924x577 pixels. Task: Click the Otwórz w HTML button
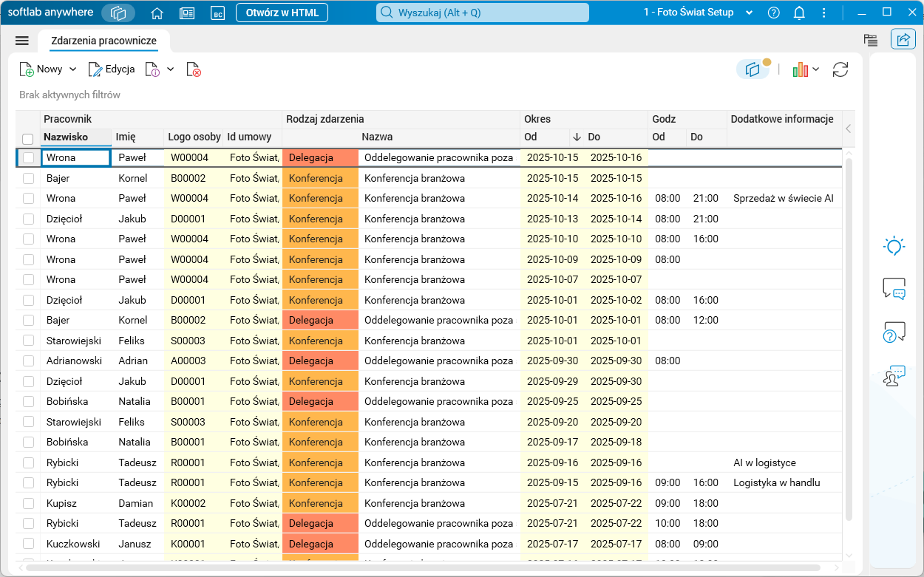(x=282, y=13)
